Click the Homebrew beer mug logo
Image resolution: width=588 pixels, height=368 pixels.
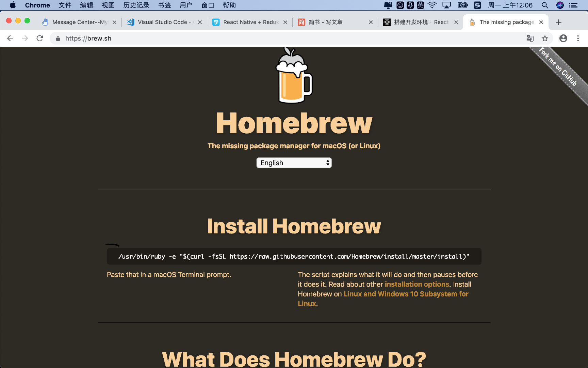294,76
